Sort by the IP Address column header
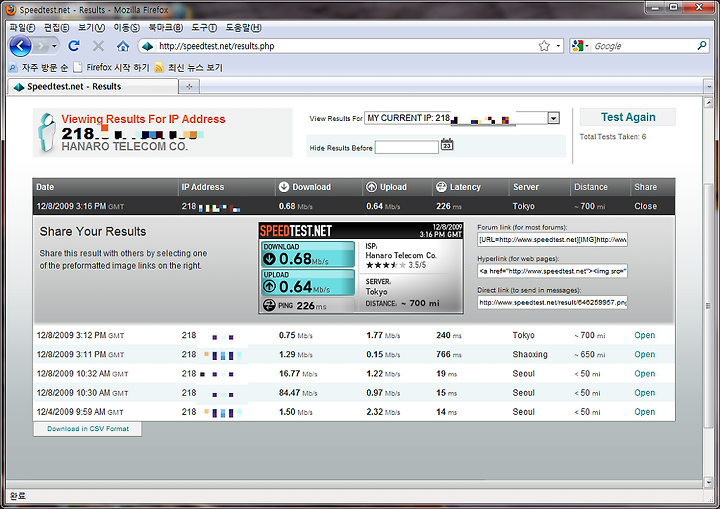This screenshot has height=509, width=720. tap(202, 187)
